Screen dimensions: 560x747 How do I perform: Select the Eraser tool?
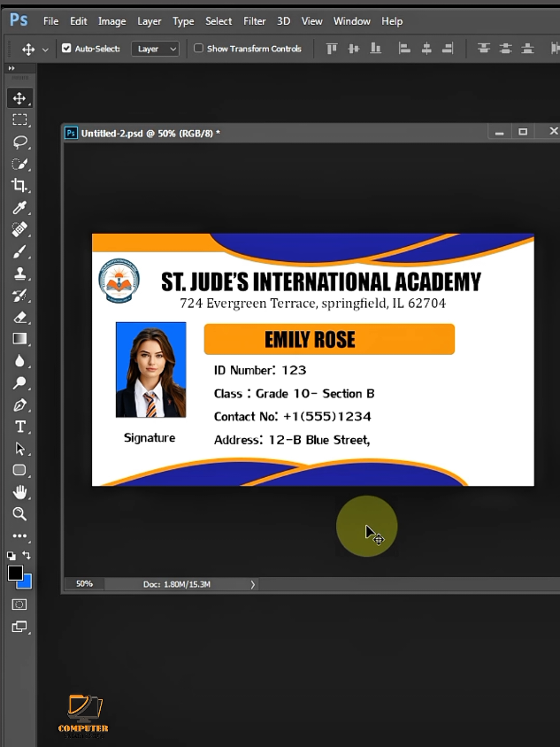(x=19, y=317)
